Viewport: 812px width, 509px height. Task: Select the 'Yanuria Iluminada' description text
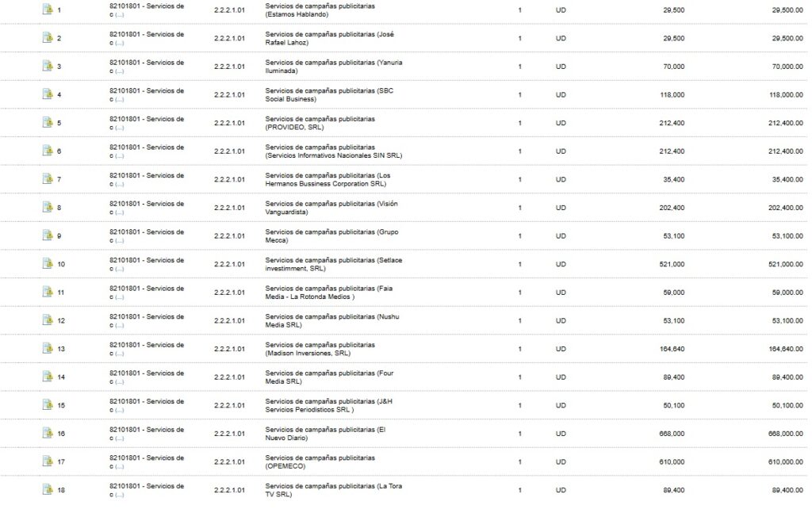(x=333, y=67)
